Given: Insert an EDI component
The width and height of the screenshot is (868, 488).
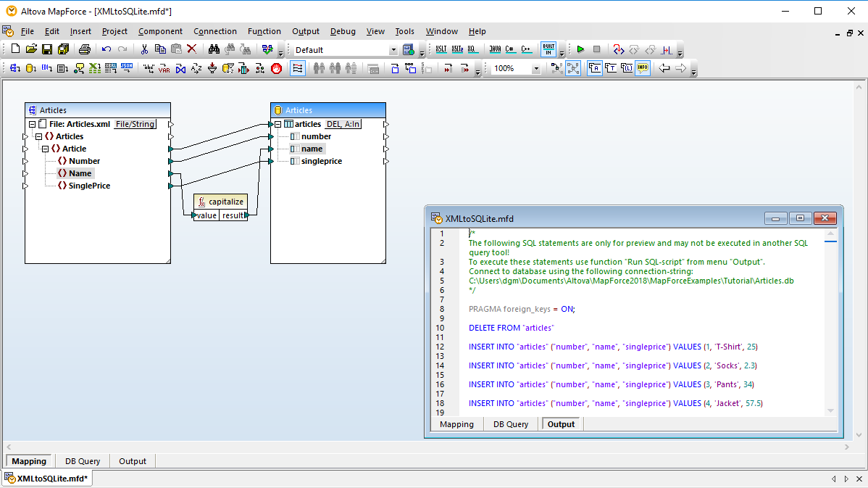Looking at the screenshot, I should 47,68.
